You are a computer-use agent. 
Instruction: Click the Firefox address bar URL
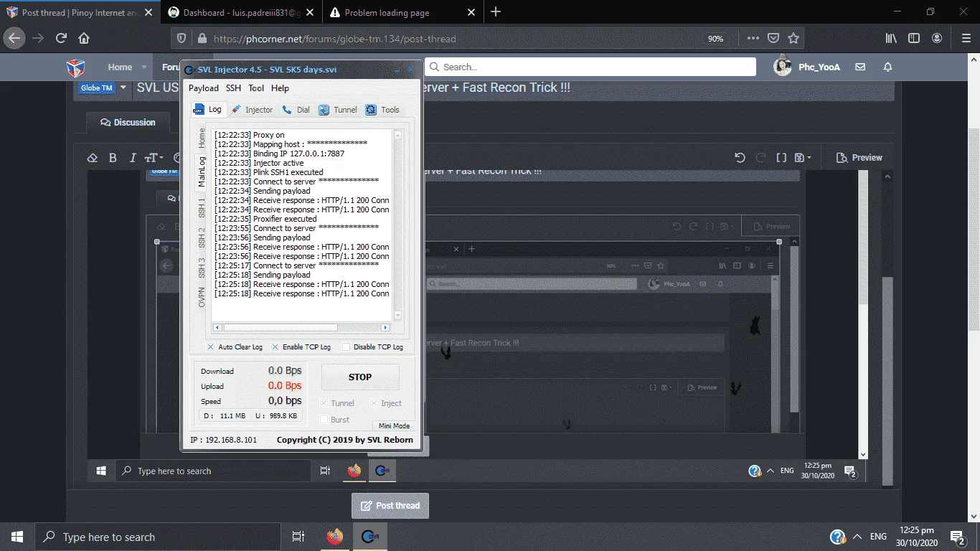pos(335,39)
